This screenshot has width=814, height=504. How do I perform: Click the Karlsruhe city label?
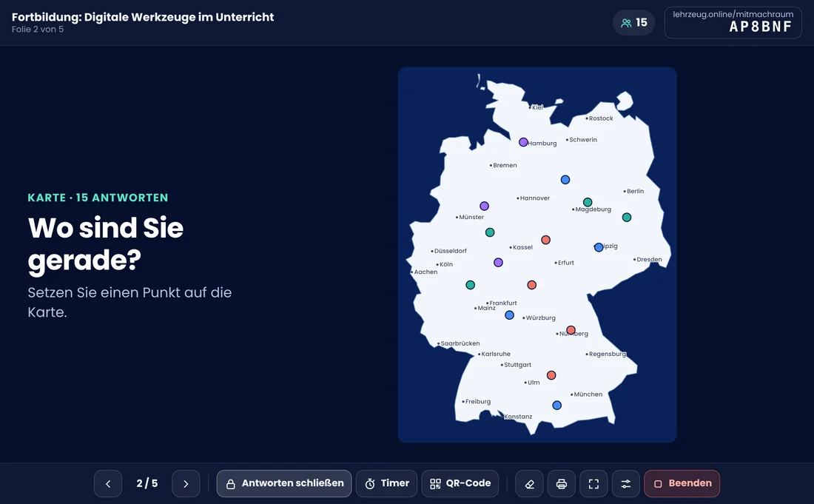496,354
